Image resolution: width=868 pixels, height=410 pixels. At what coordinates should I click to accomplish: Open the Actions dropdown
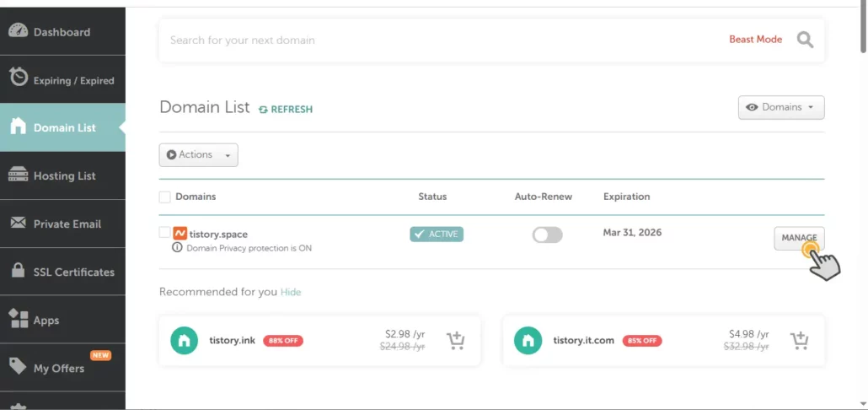[x=199, y=155]
